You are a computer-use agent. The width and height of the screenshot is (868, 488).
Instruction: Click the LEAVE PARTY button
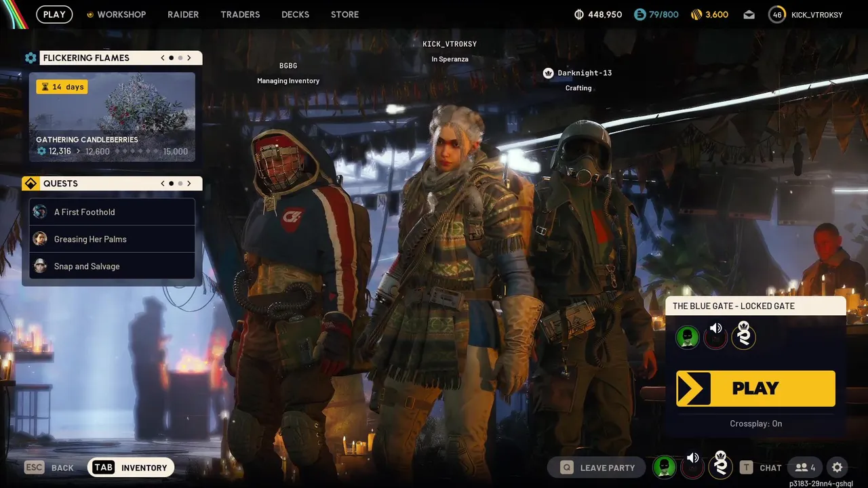coord(597,467)
